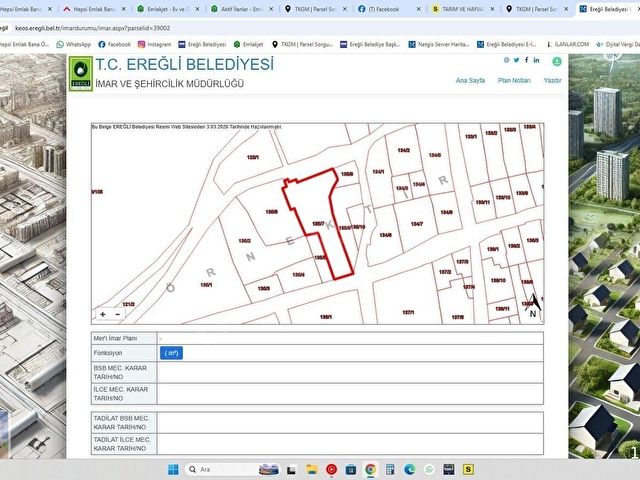640x480 pixels.
Task: Close the (7) Facebook tab
Action: [x=418, y=9]
